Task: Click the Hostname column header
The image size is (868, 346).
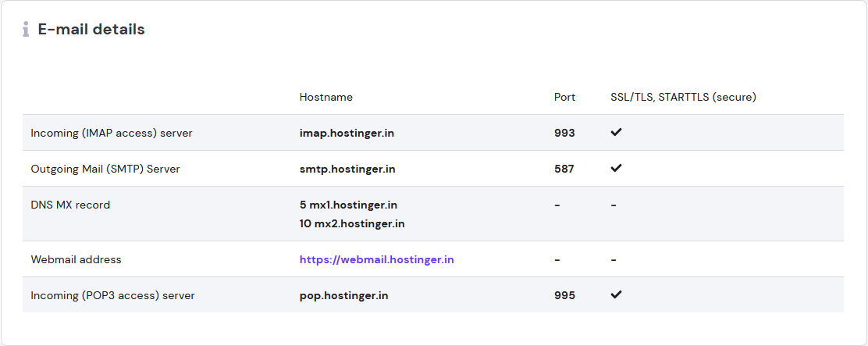Action: [x=326, y=97]
